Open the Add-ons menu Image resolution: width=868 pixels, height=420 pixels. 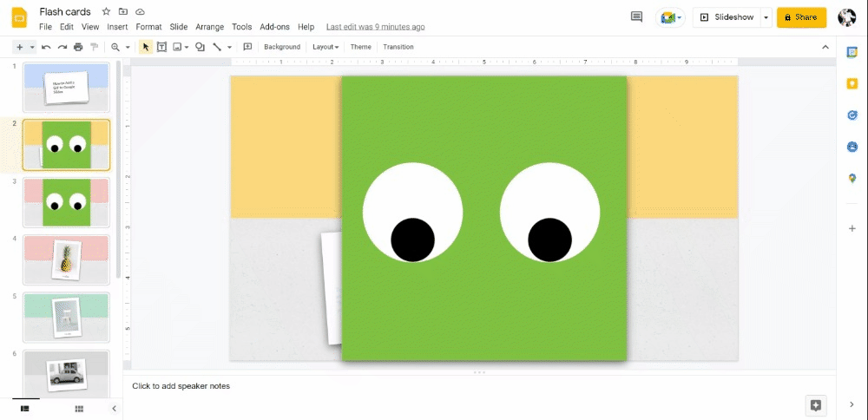click(274, 27)
